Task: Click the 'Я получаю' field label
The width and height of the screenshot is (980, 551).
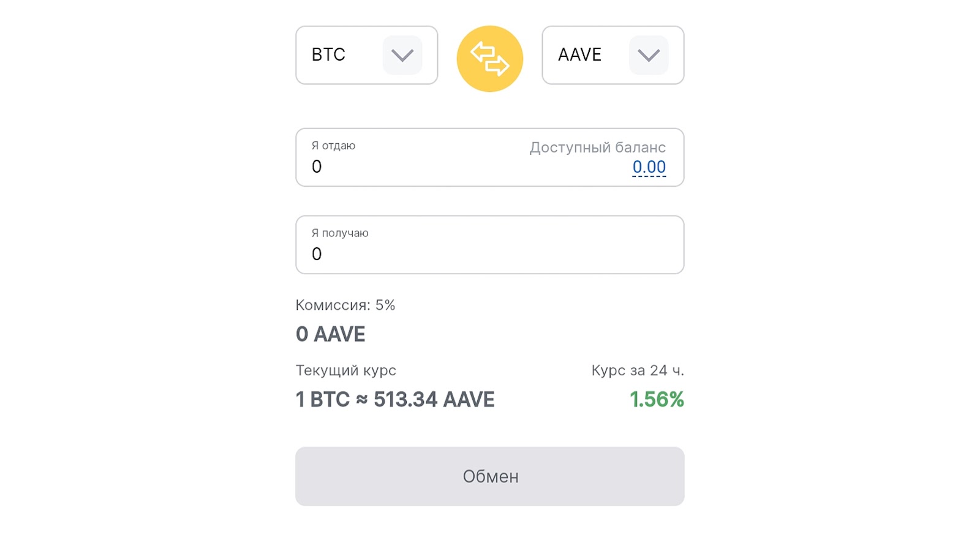Action: tap(340, 233)
